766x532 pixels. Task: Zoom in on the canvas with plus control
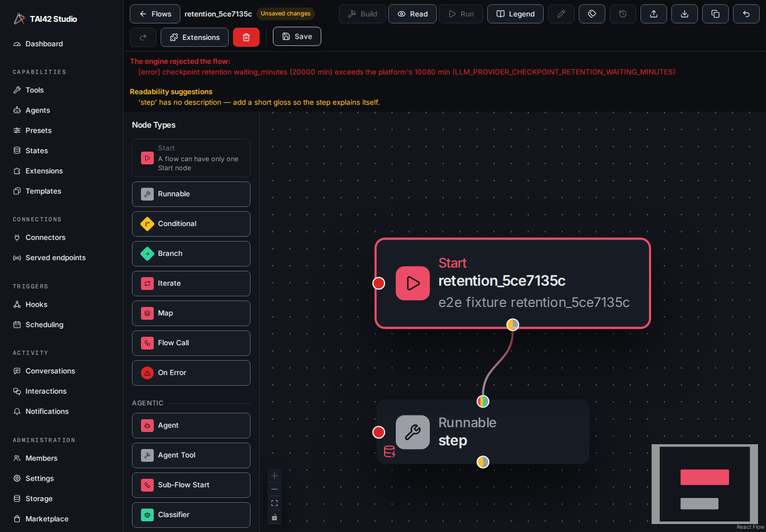click(x=274, y=476)
